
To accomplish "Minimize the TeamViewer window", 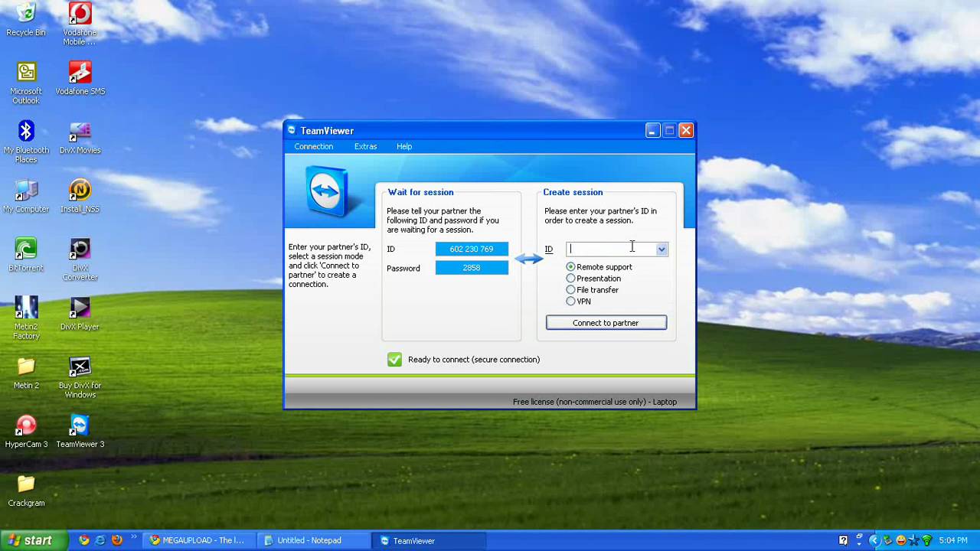I will [x=652, y=131].
